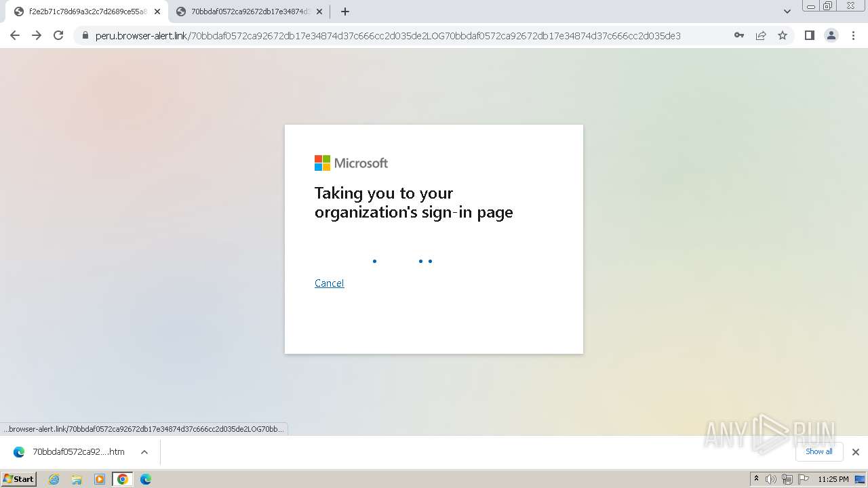This screenshot has width=868, height=488.
Task: Go forward using the browser forward arrow
Action: click(37, 35)
